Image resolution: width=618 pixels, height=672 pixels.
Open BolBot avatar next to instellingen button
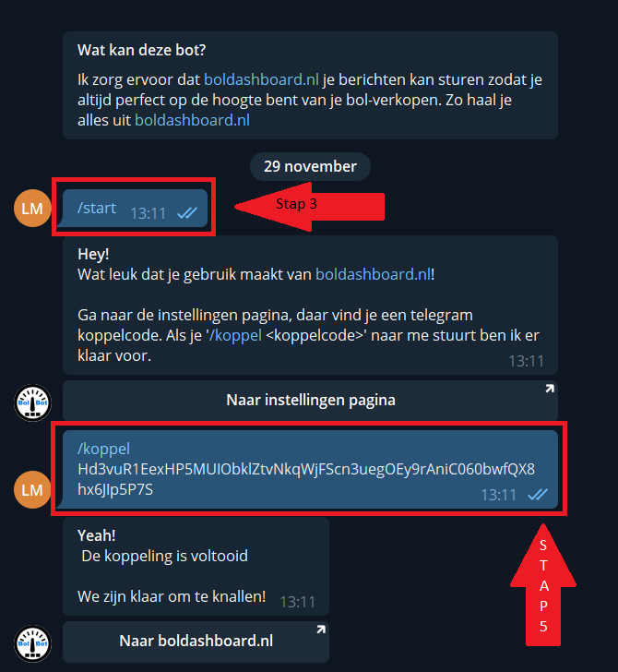coord(32,402)
